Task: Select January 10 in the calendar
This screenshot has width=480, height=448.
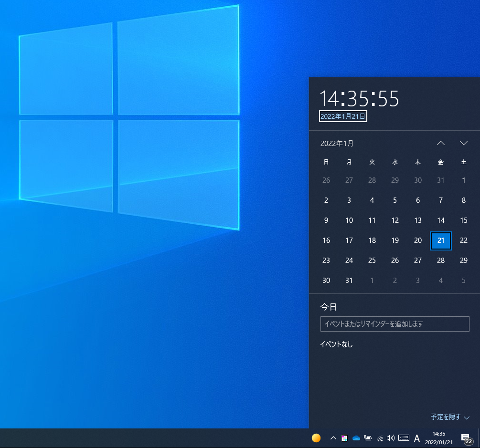Action: [349, 220]
